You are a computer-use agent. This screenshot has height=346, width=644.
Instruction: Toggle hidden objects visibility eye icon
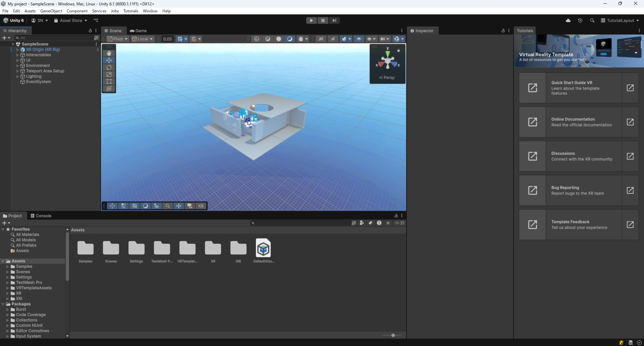(x=359, y=39)
